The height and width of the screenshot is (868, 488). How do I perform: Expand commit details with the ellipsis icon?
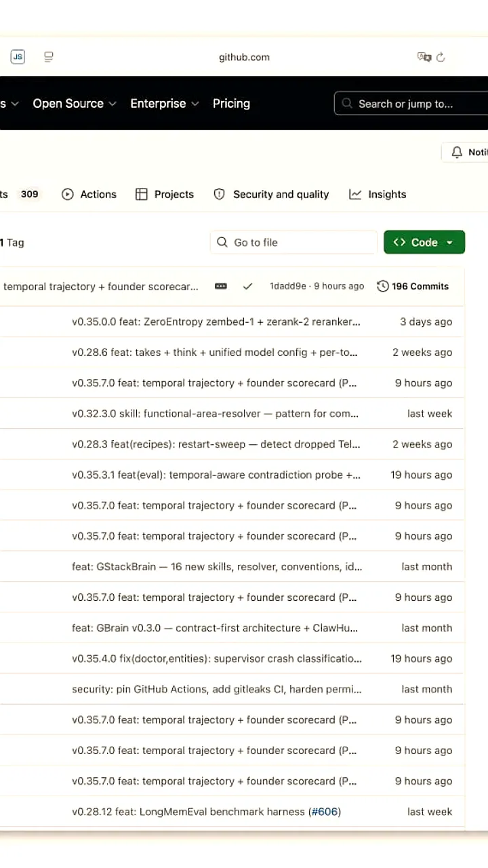(x=221, y=286)
